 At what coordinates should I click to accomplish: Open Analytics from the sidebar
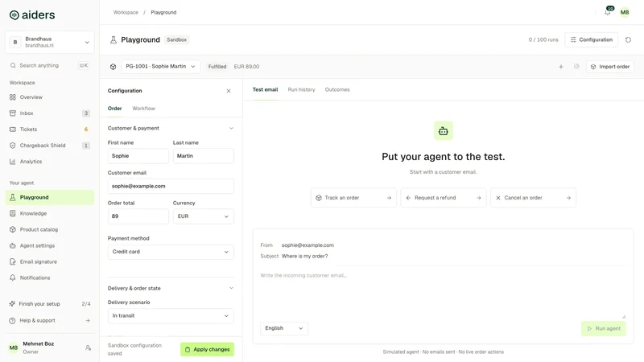coord(50,162)
